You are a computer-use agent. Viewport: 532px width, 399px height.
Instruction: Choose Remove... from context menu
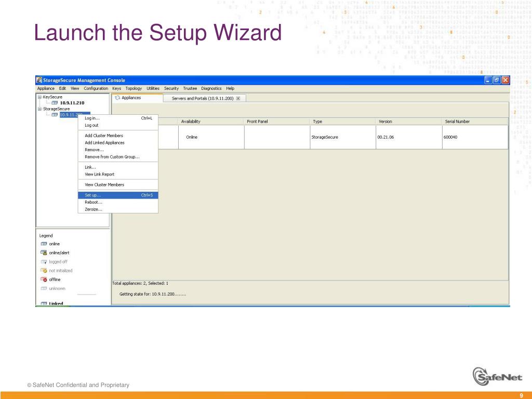point(118,150)
